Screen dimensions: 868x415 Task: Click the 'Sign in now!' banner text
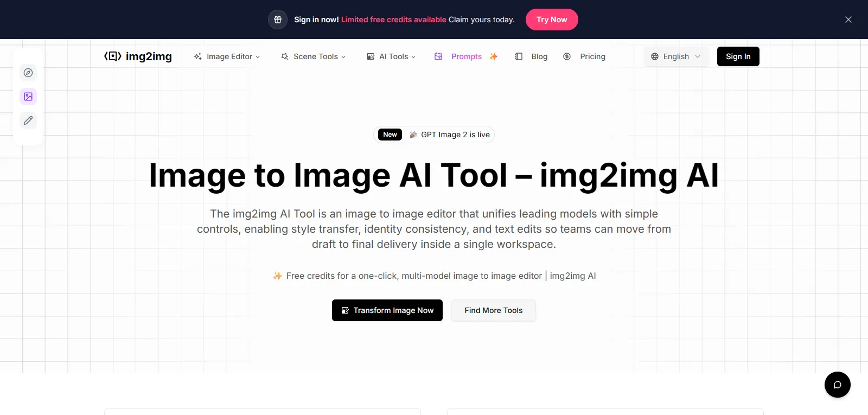(x=316, y=20)
